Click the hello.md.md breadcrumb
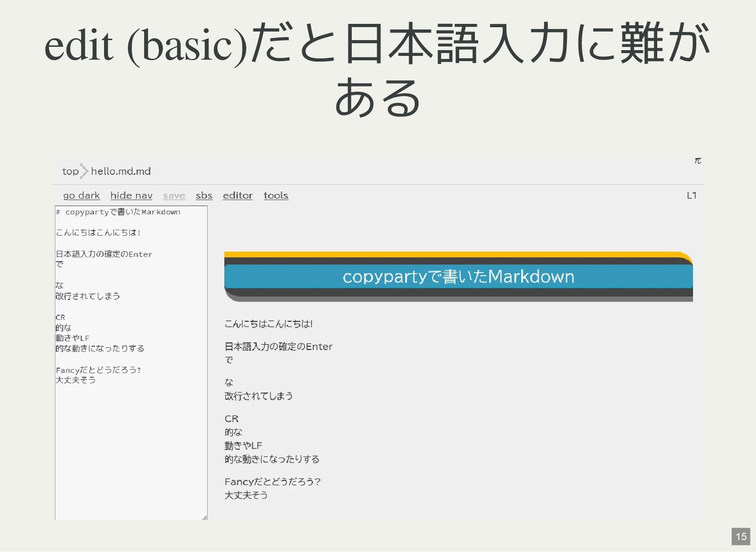Image resolution: width=756 pixels, height=552 pixels. pos(121,171)
